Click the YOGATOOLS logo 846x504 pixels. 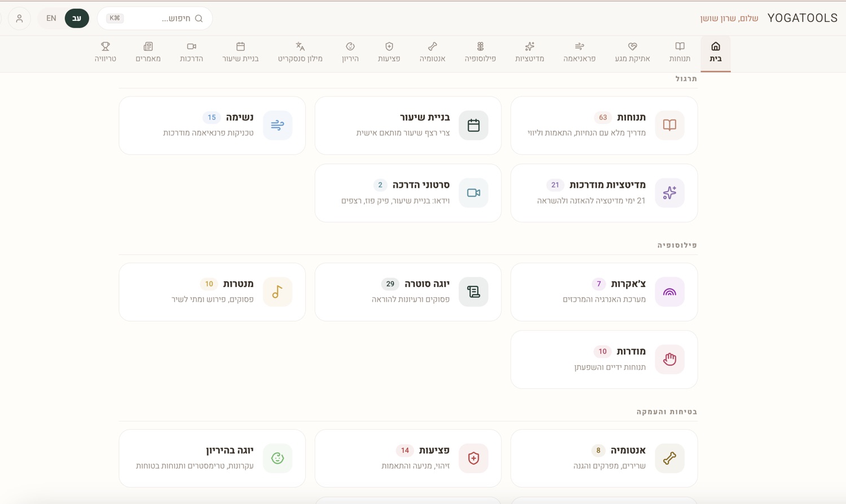point(803,18)
